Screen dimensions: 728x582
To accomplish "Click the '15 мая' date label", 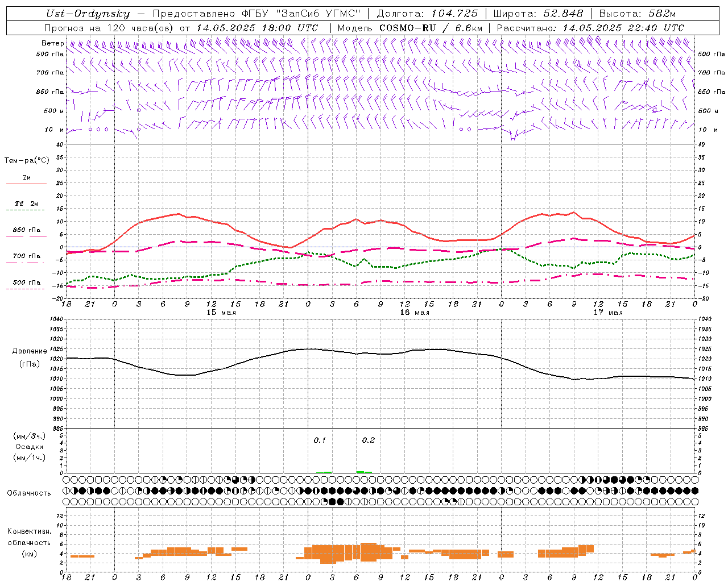I will [221, 313].
